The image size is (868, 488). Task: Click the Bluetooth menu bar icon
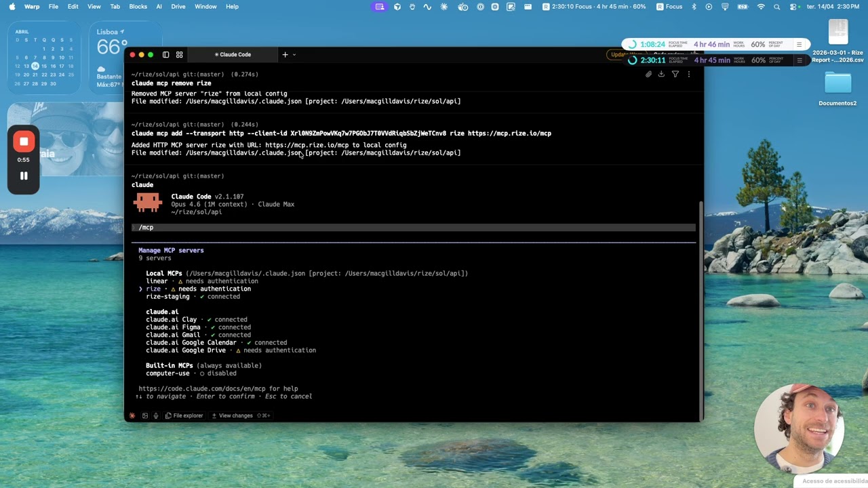[x=694, y=6]
